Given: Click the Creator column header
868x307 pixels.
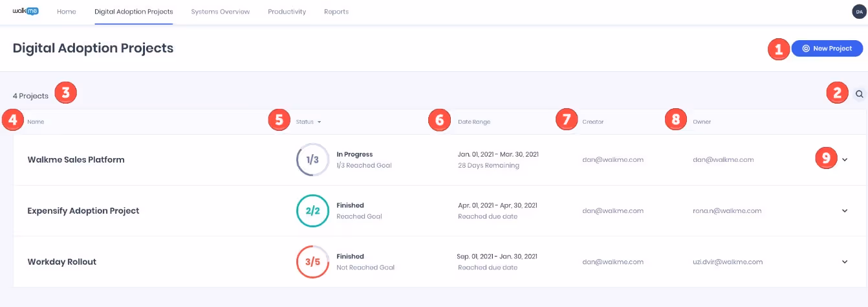Looking at the screenshot, I should point(592,122).
